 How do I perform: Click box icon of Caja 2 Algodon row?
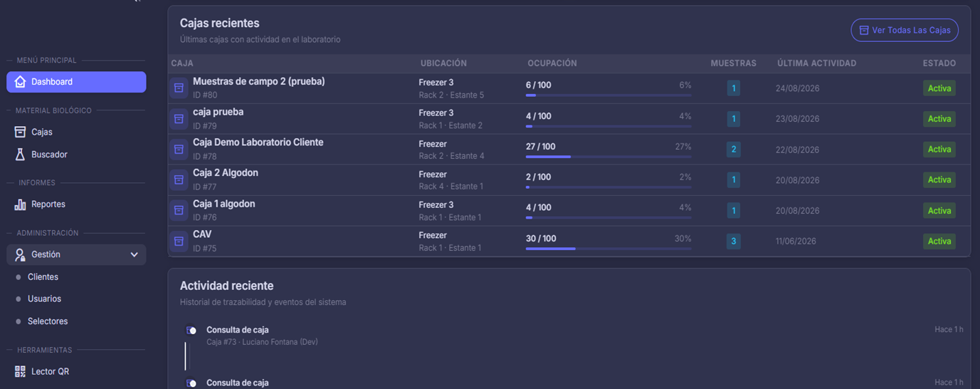(179, 180)
